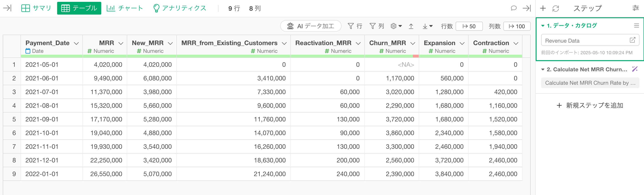The width and height of the screenshot is (644, 195).
Task: Click the plus icon in Steps panel header
Action: tap(543, 8)
